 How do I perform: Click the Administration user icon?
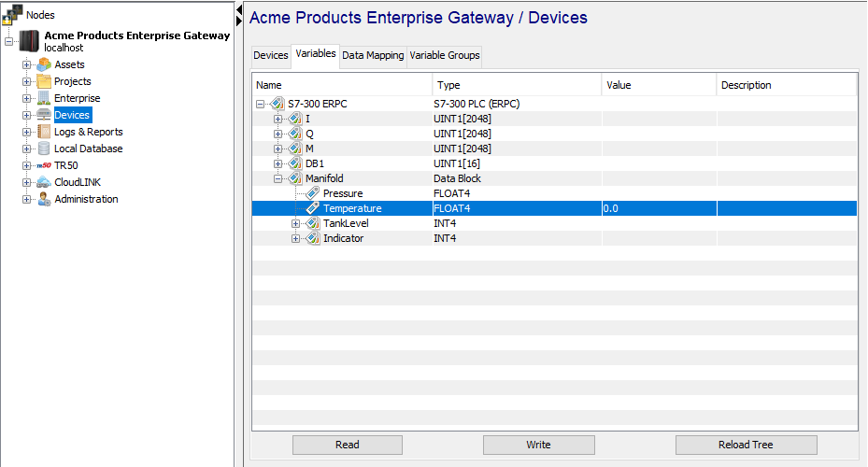click(x=44, y=199)
